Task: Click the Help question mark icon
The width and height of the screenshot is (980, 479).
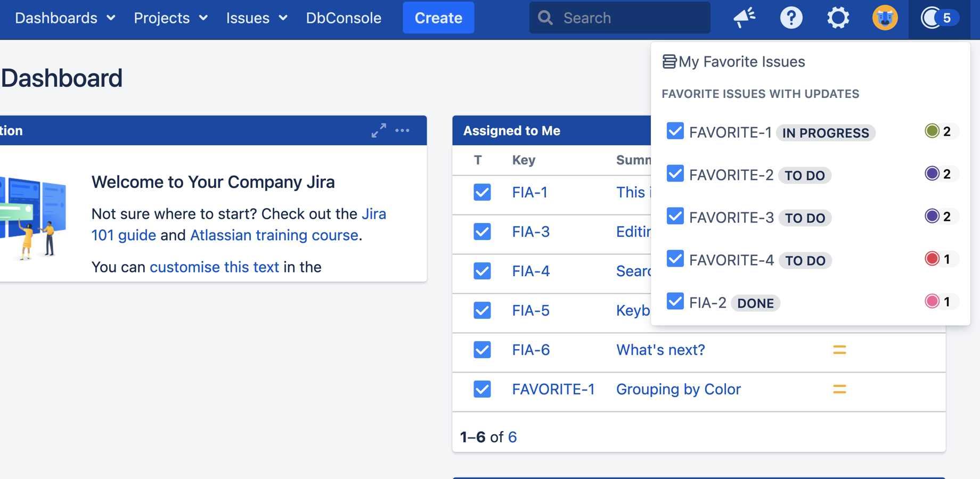Action: coord(791,18)
